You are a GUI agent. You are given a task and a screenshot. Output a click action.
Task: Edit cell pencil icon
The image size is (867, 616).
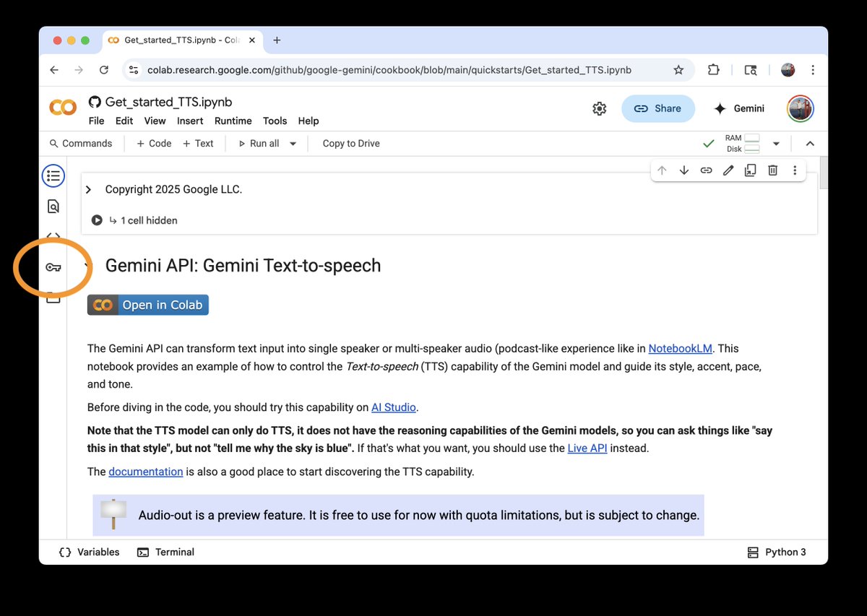tap(728, 170)
